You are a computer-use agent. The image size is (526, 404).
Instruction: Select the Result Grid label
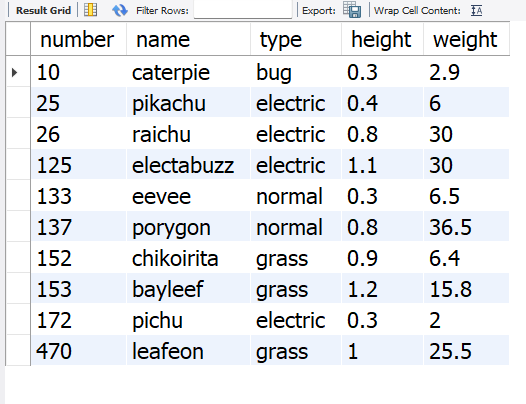pos(44,10)
